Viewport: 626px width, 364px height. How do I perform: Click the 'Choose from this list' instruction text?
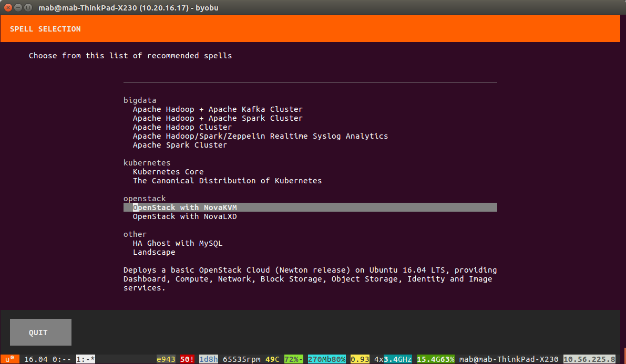point(130,56)
